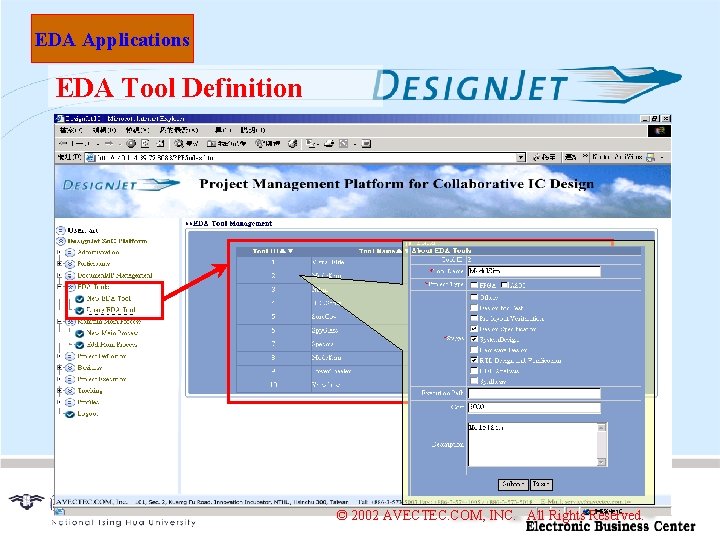Image resolution: width=720 pixels, height=540 pixels.
Task: Open the View menu in the menu bar
Action: [x=138, y=130]
